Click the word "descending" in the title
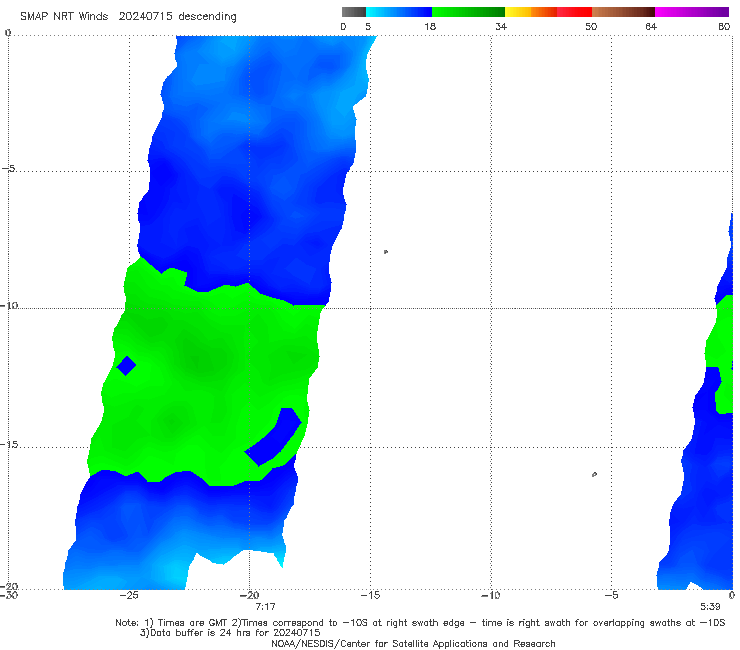The image size is (740, 650). (x=207, y=17)
